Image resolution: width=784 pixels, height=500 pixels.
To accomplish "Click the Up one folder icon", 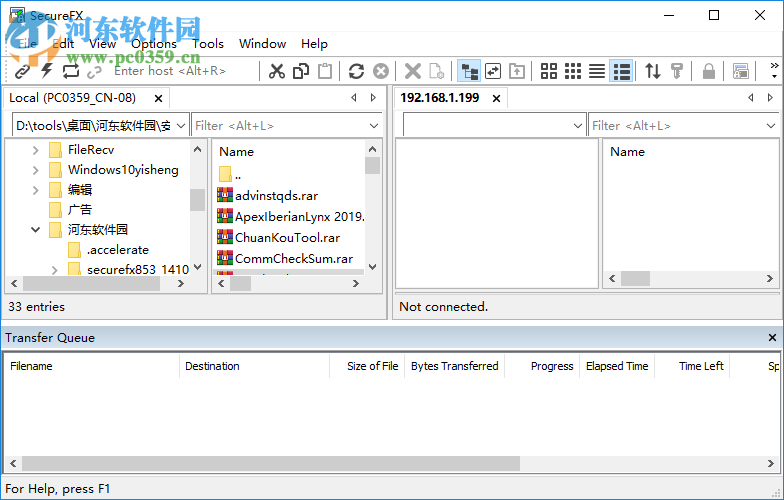I will (517, 71).
